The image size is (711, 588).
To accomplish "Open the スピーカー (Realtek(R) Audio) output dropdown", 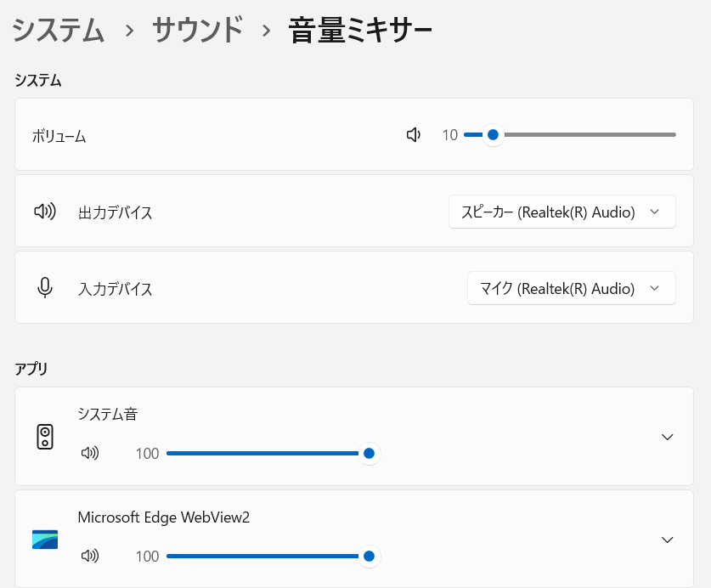I will (561, 211).
